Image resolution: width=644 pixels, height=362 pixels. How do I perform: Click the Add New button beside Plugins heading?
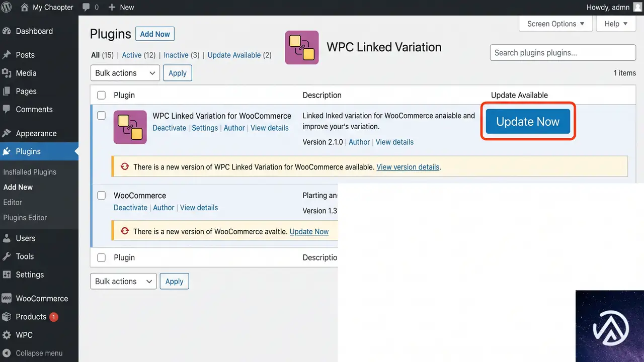[x=155, y=34]
